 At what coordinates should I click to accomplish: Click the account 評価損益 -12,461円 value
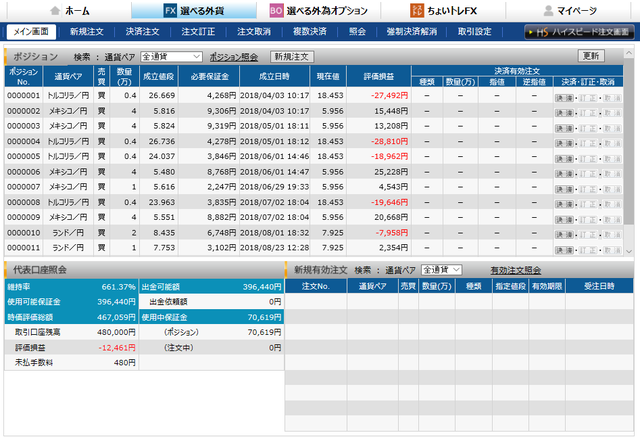click(x=117, y=348)
